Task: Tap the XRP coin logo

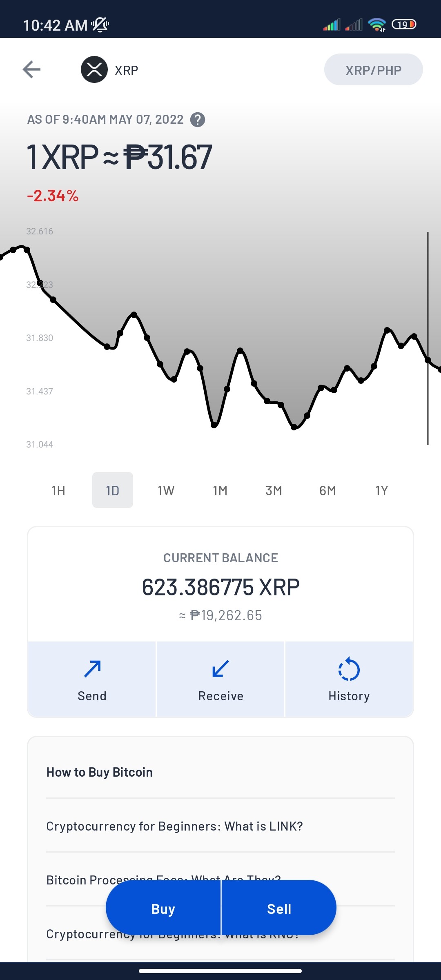Action: (94, 69)
